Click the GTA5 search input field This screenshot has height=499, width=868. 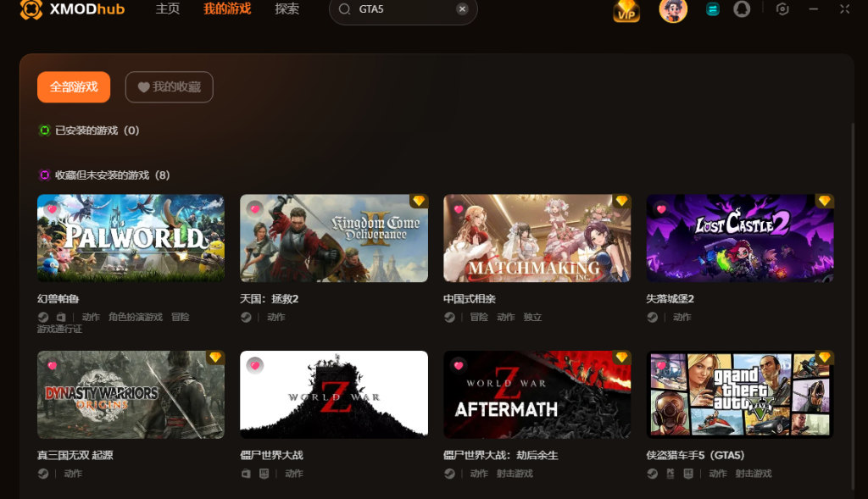tap(403, 9)
